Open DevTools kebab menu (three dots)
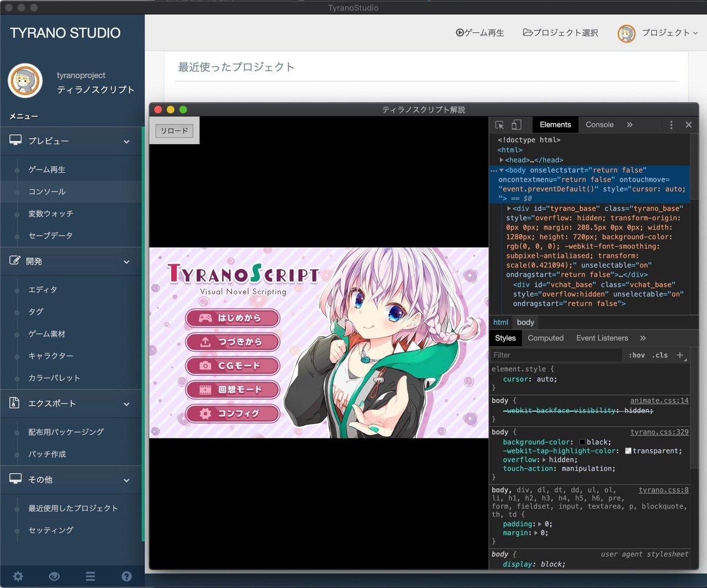Screen dimensions: 707x588 pyautogui.click(x=671, y=125)
